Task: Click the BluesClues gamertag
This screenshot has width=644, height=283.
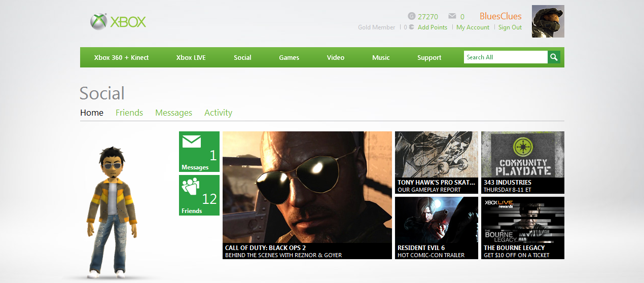Action: pos(500,16)
